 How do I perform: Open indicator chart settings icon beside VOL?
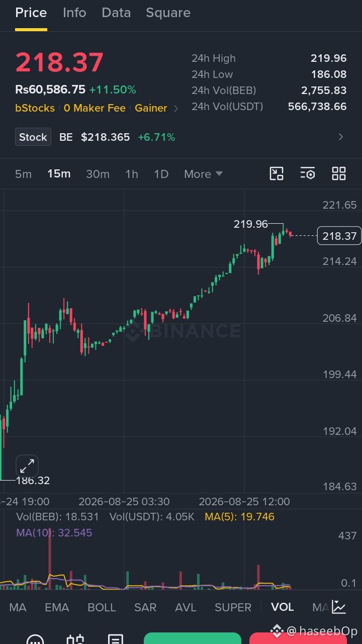[339, 607]
